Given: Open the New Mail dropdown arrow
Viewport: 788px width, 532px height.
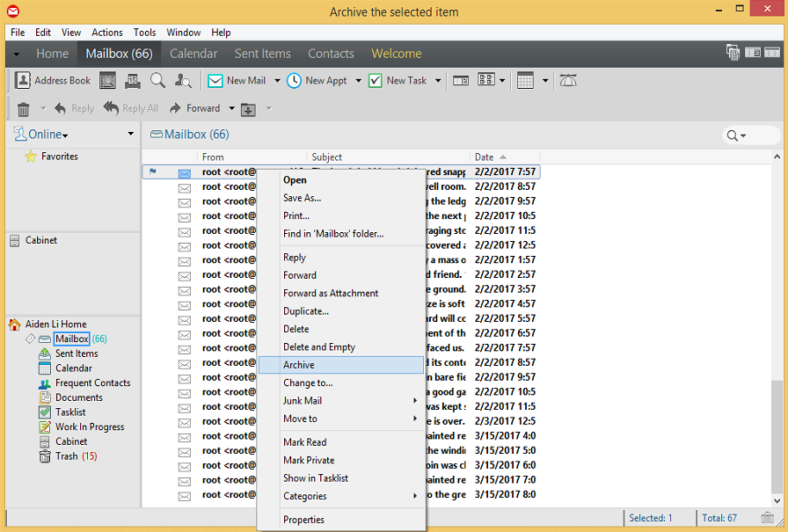Looking at the screenshot, I should pos(277,81).
